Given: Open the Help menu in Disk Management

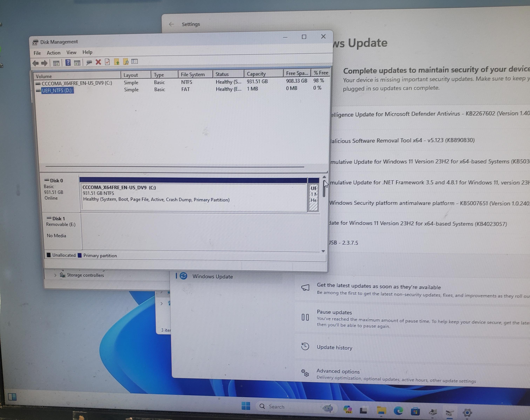Looking at the screenshot, I should coord(87,52).
